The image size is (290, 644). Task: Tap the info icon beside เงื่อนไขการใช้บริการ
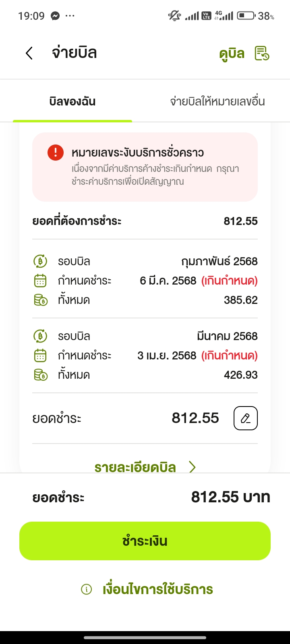click(86, 590)
